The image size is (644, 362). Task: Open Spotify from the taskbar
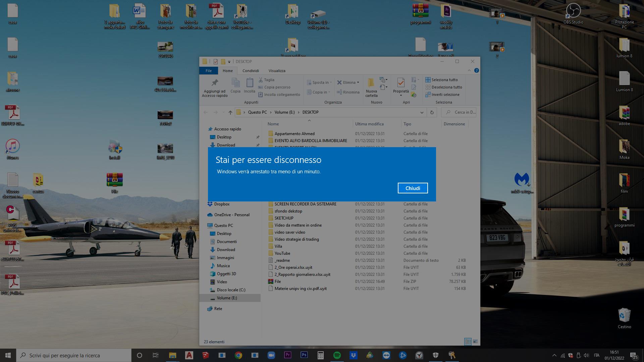[337, 355]
